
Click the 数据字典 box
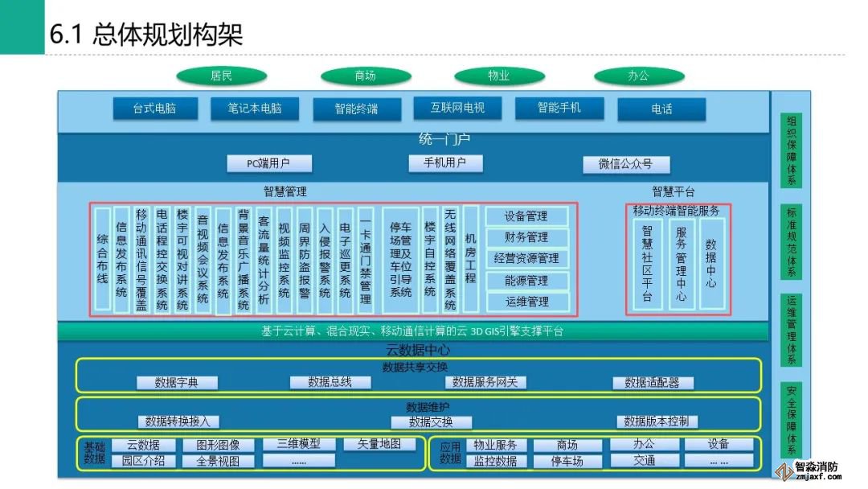click(x=176, y=383)
